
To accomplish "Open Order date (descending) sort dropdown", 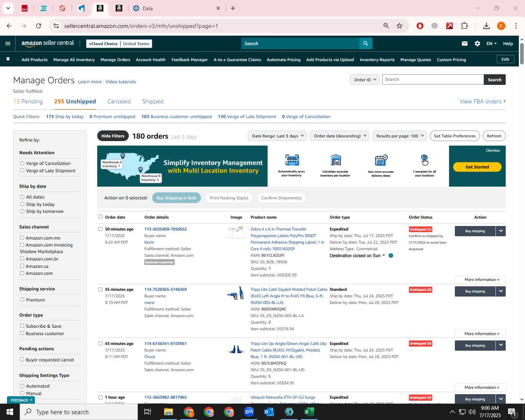I will [340, 136].
